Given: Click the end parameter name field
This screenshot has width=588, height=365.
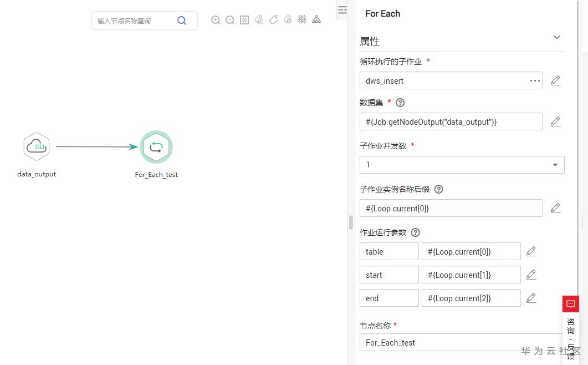Looking at the screenshot, I should pos(389,298).
